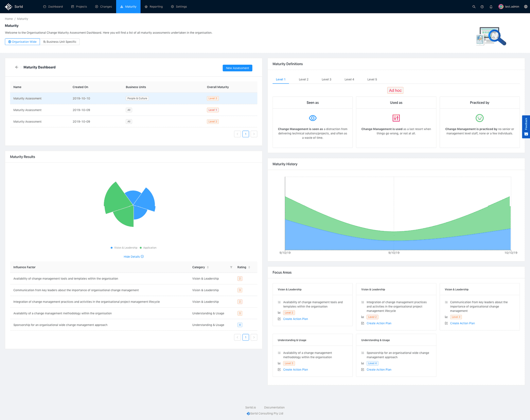
Task: Collapse results with Hide Details
Action: 133,257
